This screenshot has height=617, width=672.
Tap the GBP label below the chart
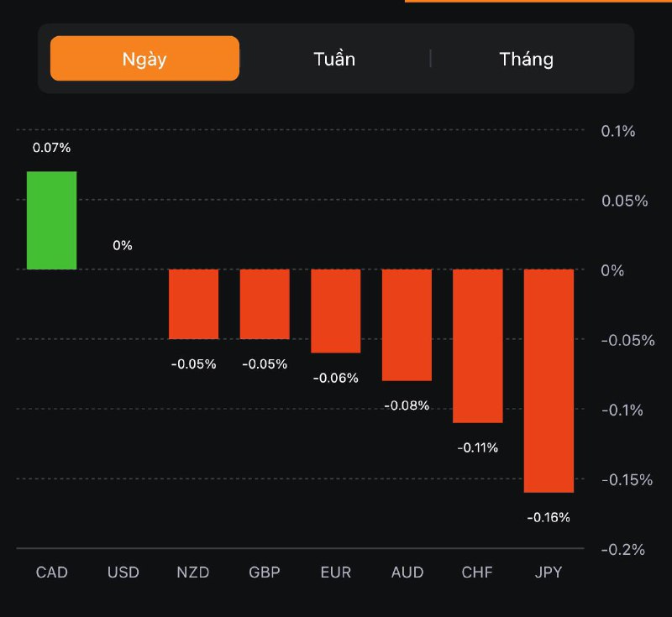(265, 573)
